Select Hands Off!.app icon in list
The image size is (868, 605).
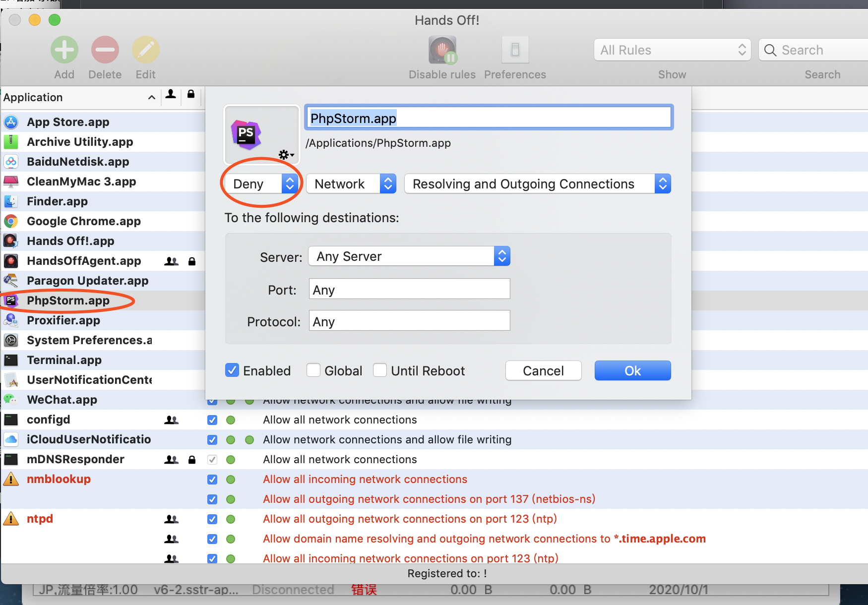point(11,241)
